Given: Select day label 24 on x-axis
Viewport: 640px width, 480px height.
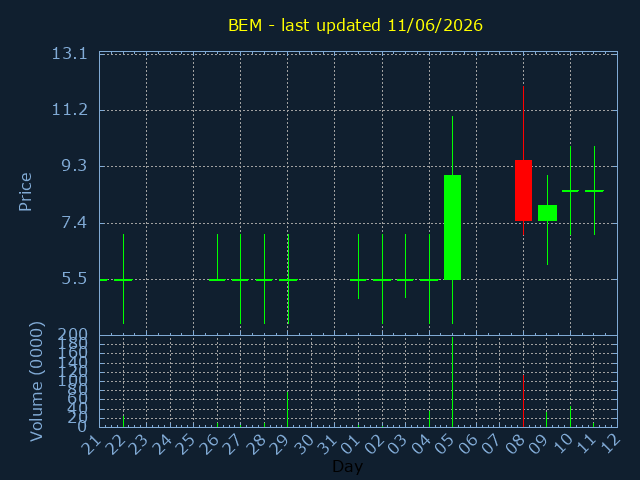Looking at the screenshot, I should (161, 445).
